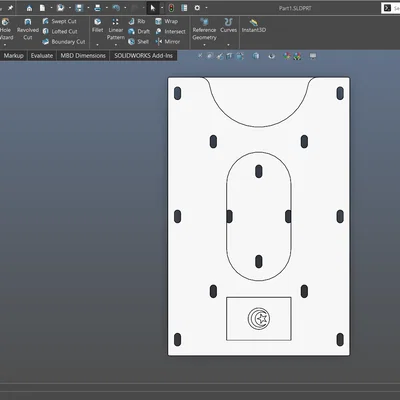
Task: Open the SOLIDWORKS Add-Ins tab
Action: pyautogui.click(x=143, y=56)
